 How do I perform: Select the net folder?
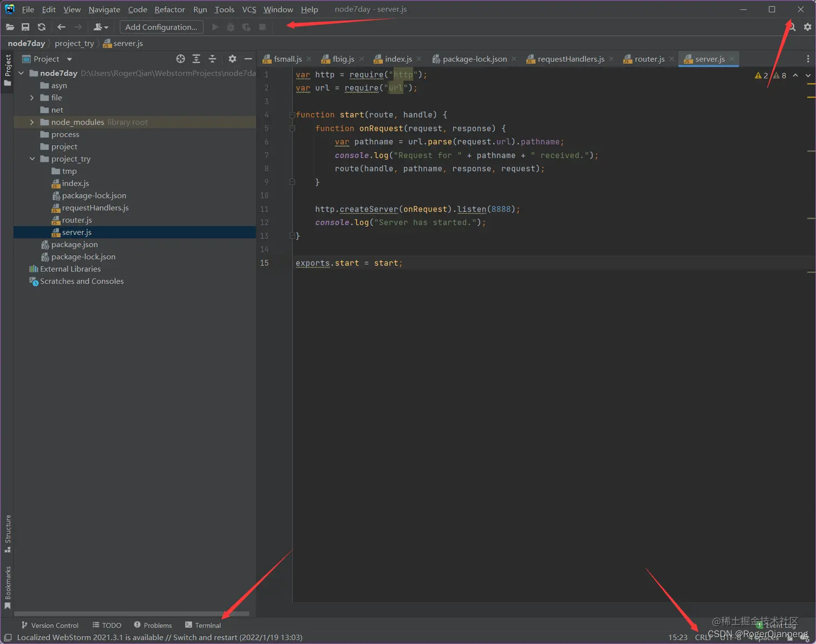(57, 110)
